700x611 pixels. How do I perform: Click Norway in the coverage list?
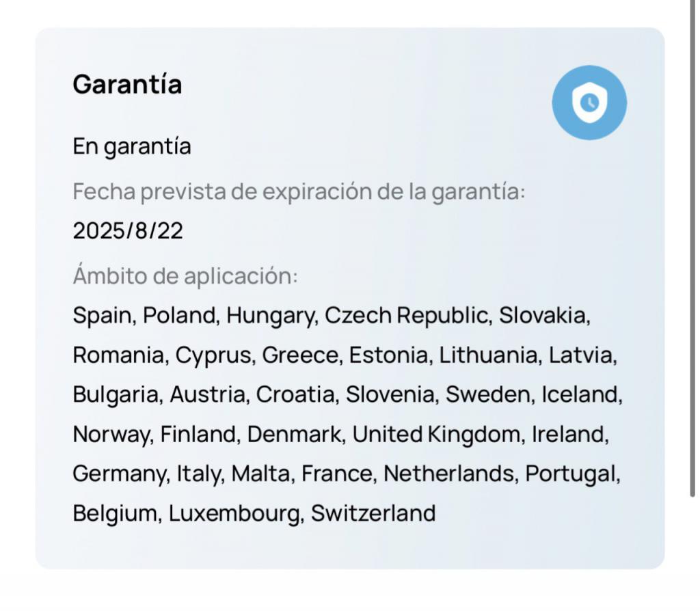coord(111,435)
